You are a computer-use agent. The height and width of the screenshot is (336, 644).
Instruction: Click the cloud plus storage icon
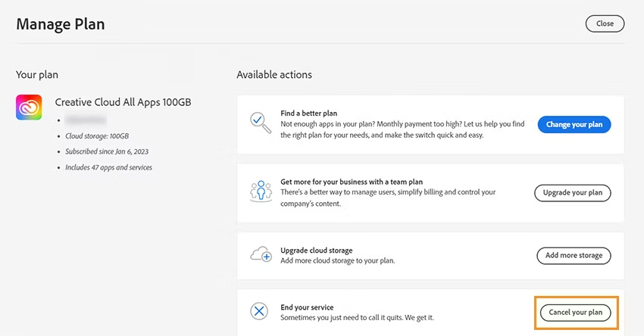tap(261, 255)
